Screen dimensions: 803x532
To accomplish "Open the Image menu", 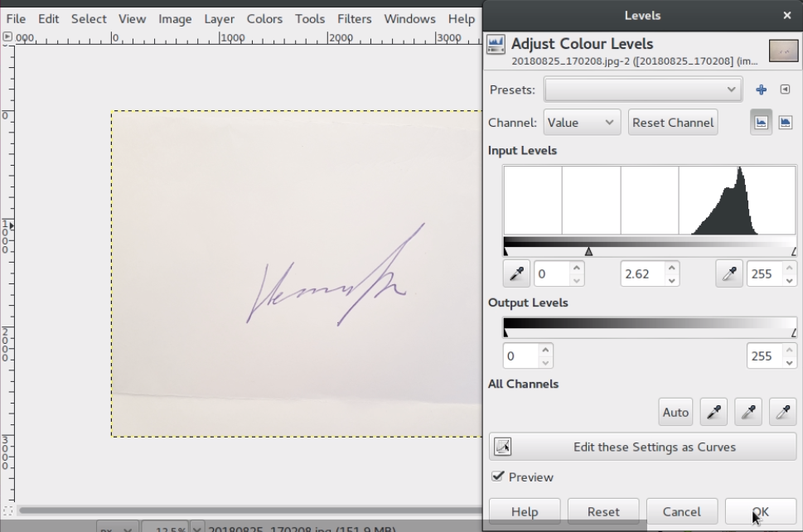I will point(175,19).
